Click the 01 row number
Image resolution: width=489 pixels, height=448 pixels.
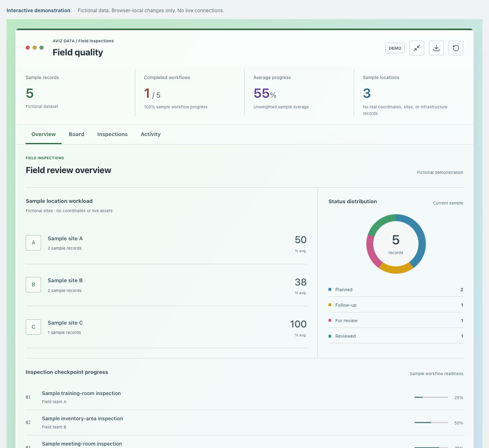(28, 397)
